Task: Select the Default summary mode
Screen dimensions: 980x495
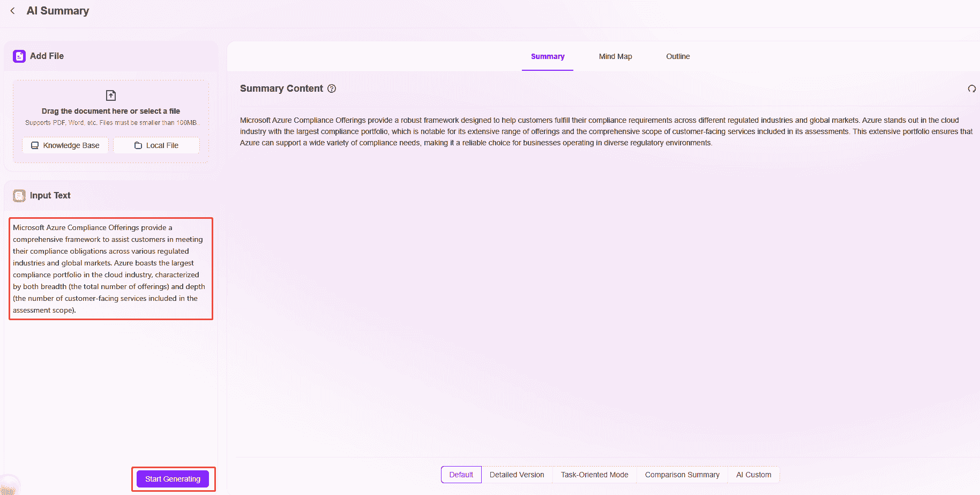Action: click(x=461, y=475)
